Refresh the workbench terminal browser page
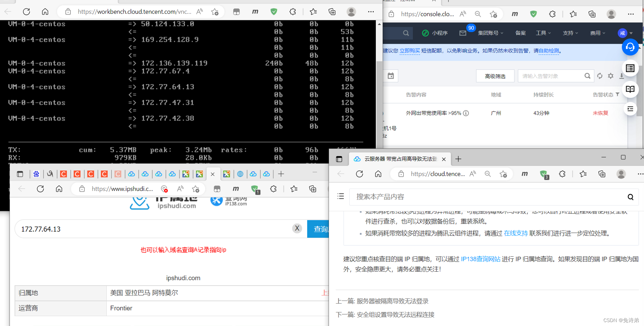This screenshot has height=326, width=644. (x=26, y=12)
